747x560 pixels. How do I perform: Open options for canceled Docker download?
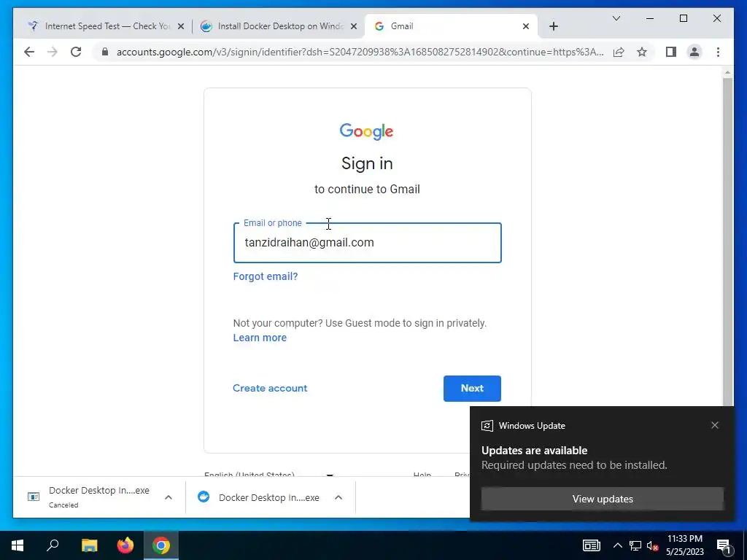(169, 497)
